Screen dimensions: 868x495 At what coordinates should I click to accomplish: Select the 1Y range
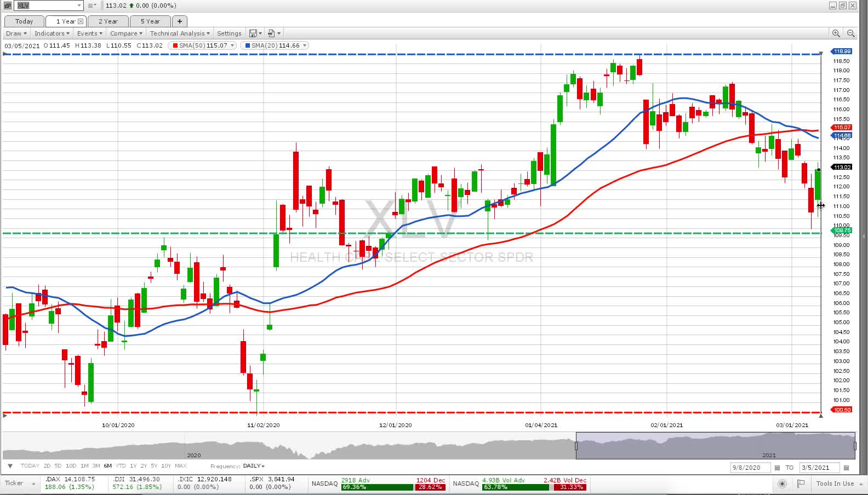point(133,466)
